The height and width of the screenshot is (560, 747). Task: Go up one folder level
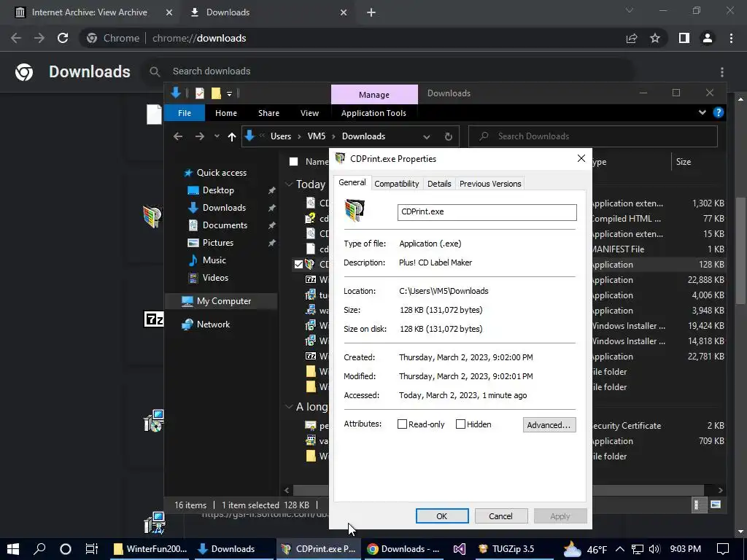tap(232, 136)
